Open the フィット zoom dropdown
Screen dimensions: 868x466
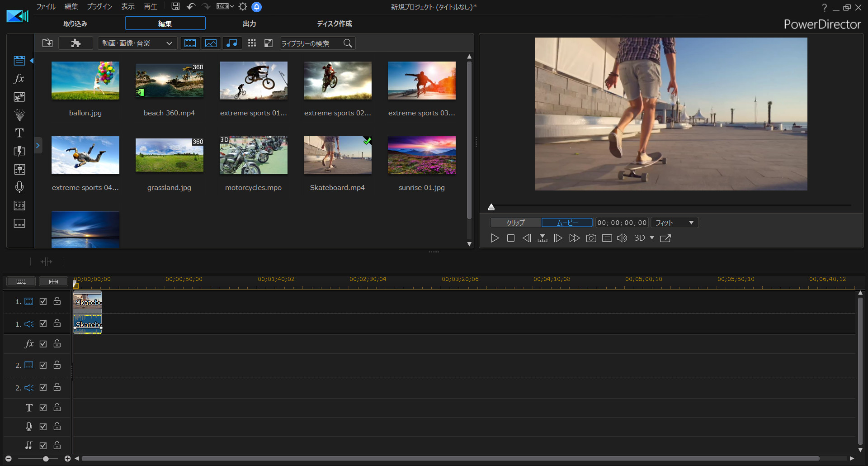[675, 223]
